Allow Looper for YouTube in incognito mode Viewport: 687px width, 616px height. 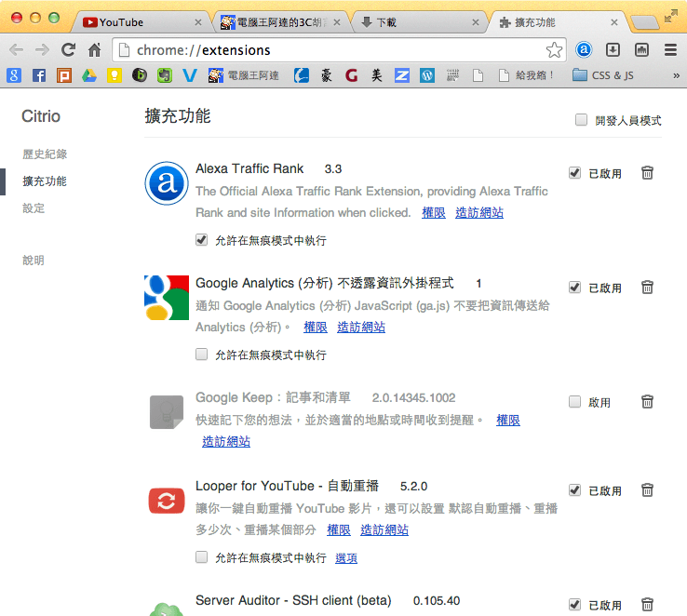click(x=202, y=556)
